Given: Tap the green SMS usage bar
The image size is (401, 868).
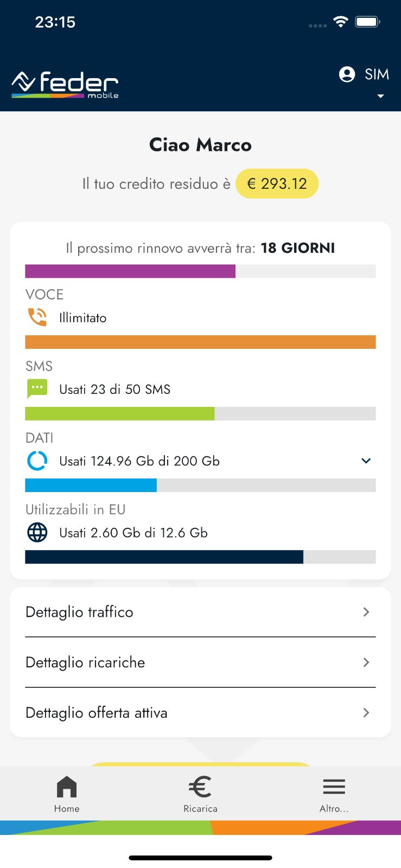Looking at the screenshot, I should coord(120,413).
